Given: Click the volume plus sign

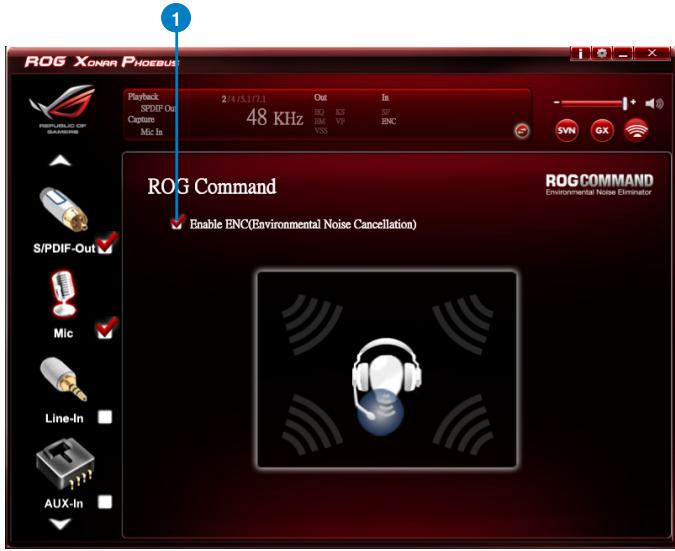Looking at the screenshot, I should (x=633, y=102).
